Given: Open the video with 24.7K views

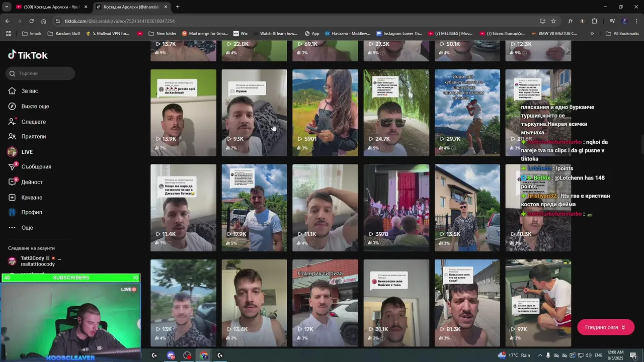Looking at the screenshot, I should click(396, 113).
